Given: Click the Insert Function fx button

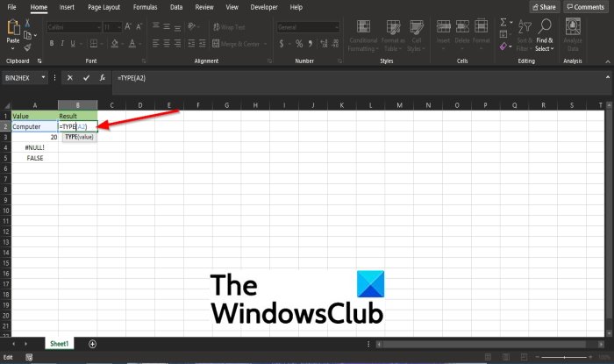Looking at the screenshot, I should [x=103, y=78].
